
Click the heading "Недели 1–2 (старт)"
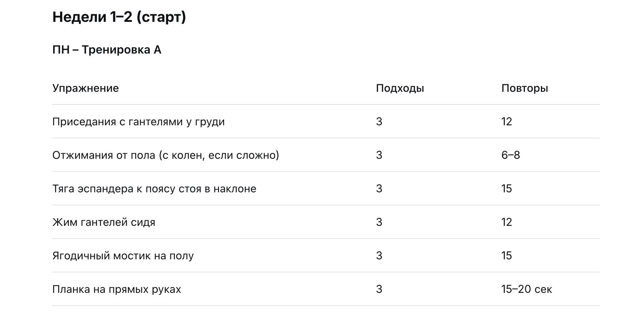[x=119, y=17]
